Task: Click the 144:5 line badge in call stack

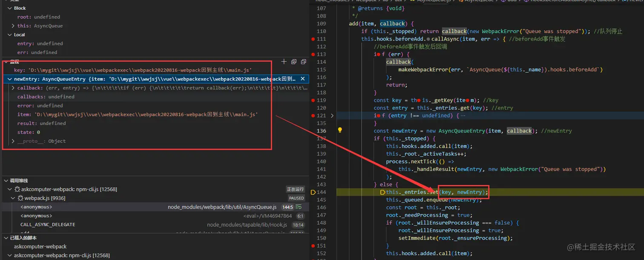Action: [x=288, y=207]
